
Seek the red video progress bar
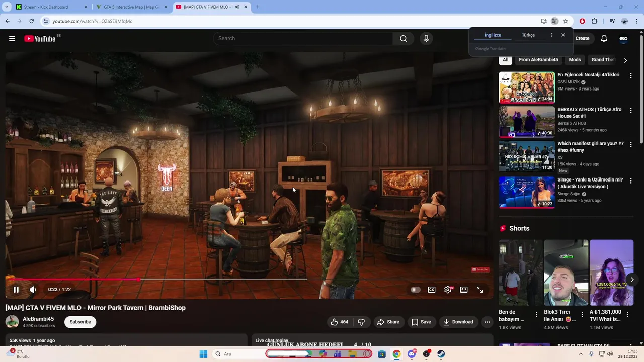pos(156,279)
